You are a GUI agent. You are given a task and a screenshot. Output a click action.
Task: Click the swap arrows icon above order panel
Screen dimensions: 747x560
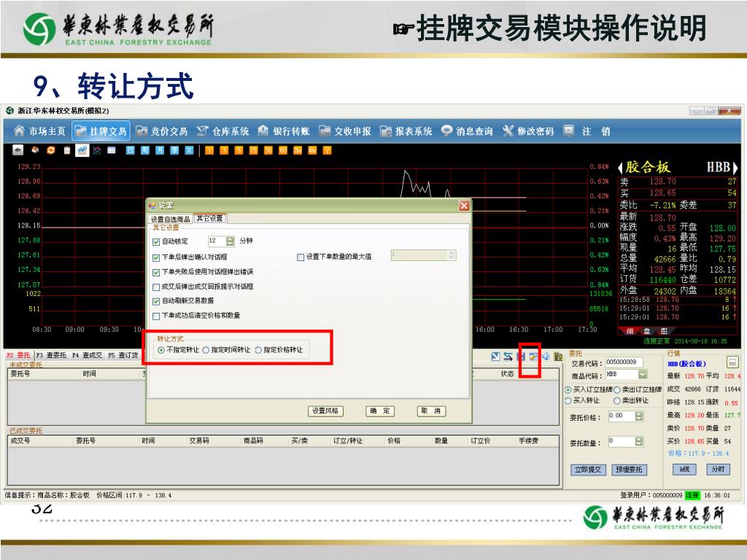(x=508, y=356)
